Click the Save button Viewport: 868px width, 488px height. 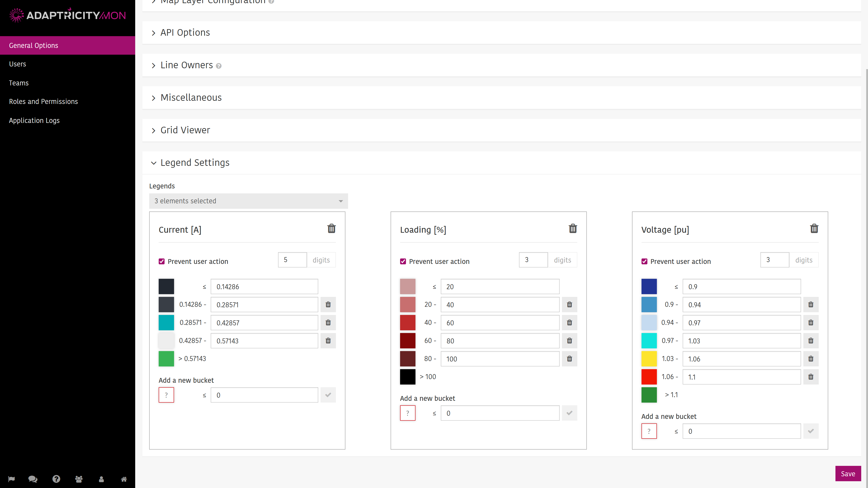[x=848, y=474]
